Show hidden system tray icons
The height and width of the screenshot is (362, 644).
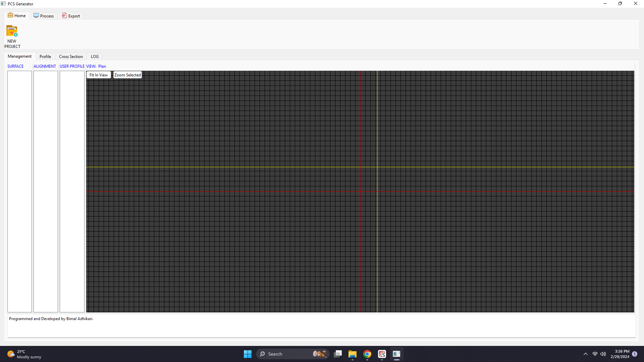click(x=585, y=354)
